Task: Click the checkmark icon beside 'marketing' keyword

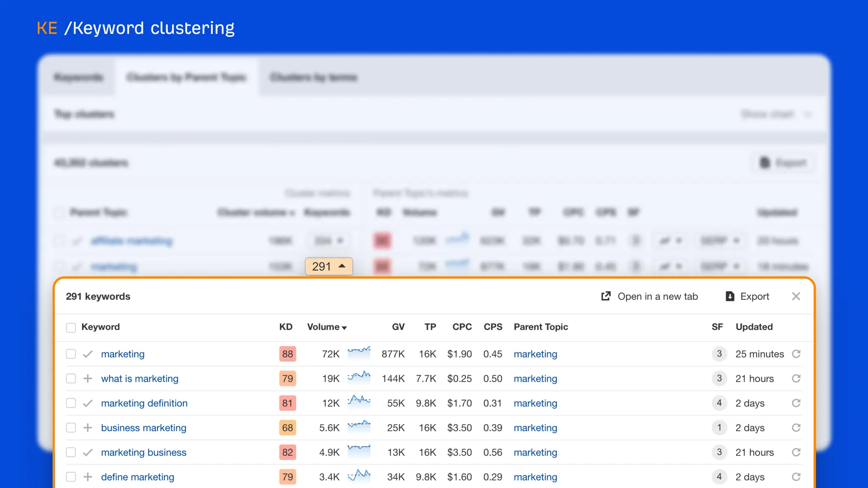Action: (88, 354)
